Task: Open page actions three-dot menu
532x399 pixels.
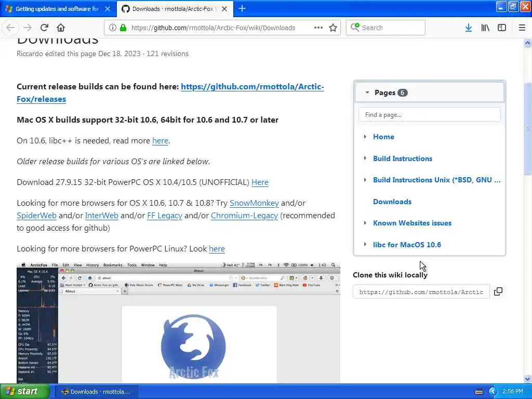Action: 318,28
